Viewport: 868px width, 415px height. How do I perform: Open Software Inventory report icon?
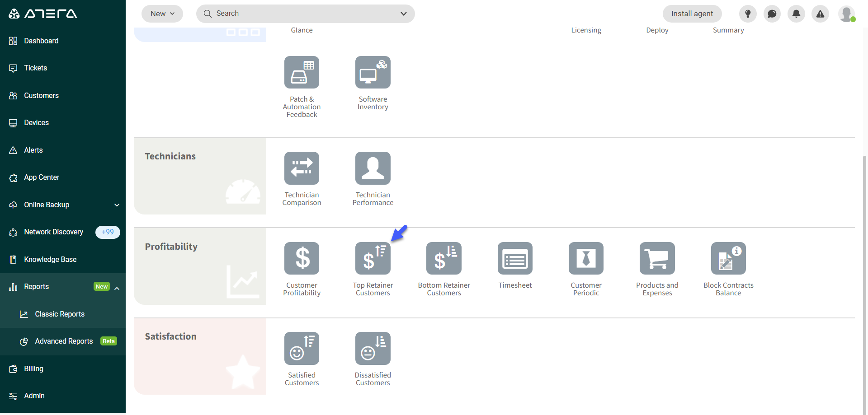(x=373, y=72)
